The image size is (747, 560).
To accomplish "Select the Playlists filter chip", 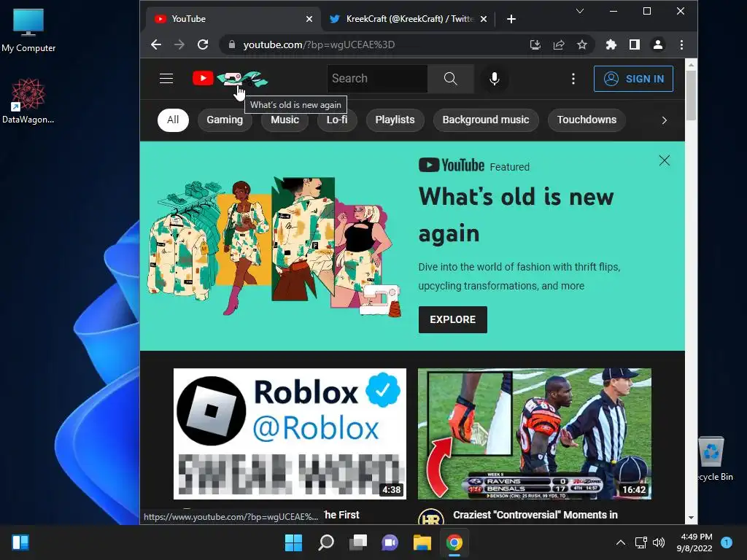I will pos(395,120).
